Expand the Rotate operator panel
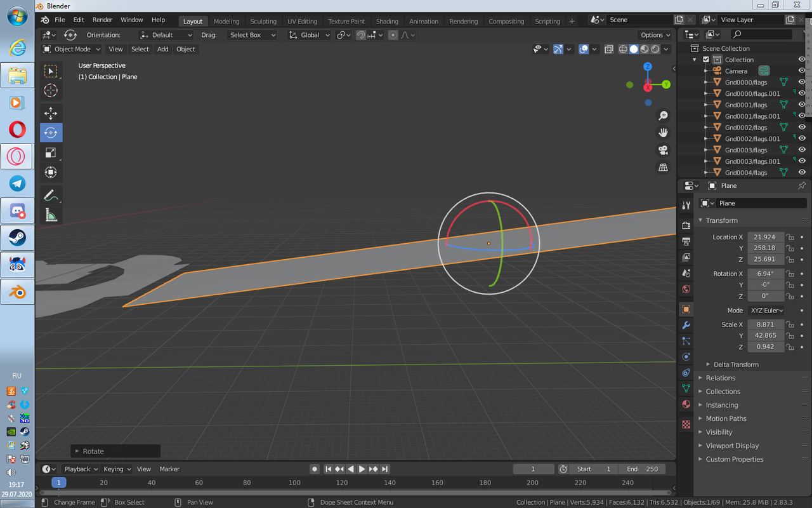This screenshot has height=508, width=812. coord(115,451)
